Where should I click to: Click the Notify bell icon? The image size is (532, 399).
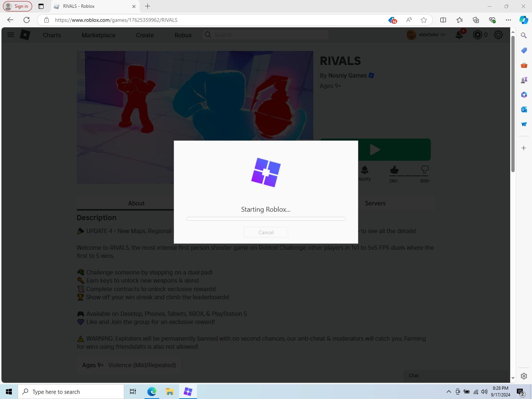click(365, 170)
